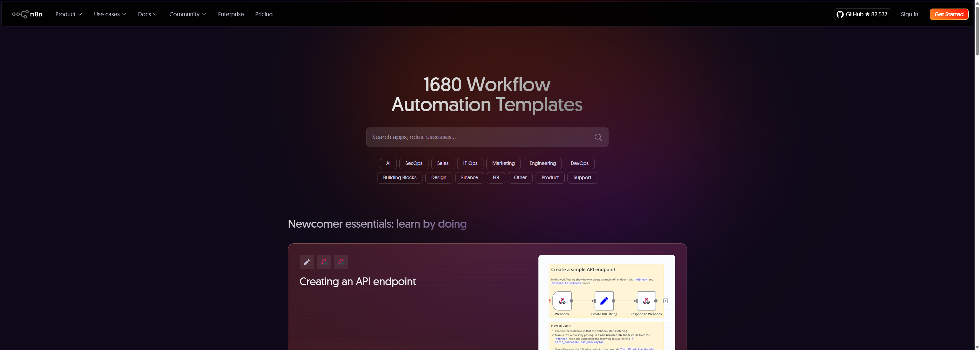
Task: Open the Docs dropdown
Action: (x=148, y=14)
